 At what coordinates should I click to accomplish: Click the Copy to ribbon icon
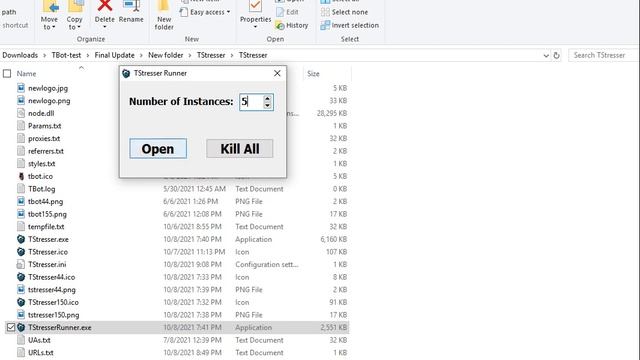tap(76, 6)
